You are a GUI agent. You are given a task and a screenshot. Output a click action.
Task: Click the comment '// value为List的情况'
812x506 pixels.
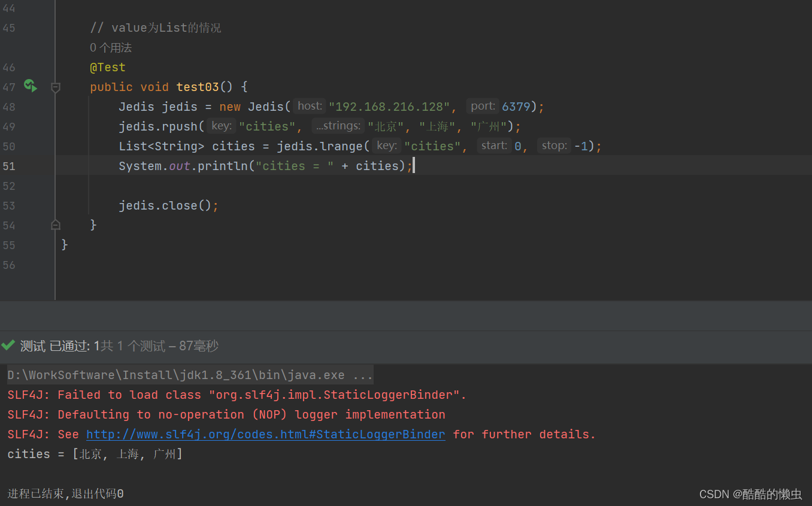point(156,28)
